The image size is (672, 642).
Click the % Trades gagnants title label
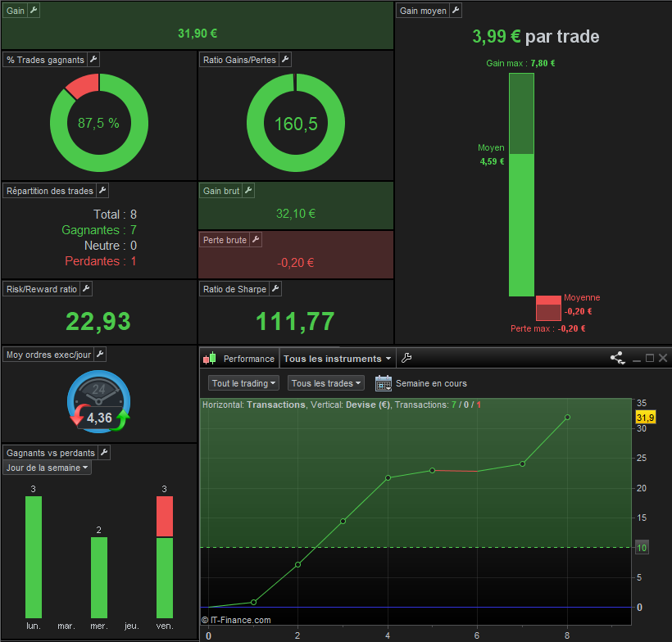click(45, 60)
